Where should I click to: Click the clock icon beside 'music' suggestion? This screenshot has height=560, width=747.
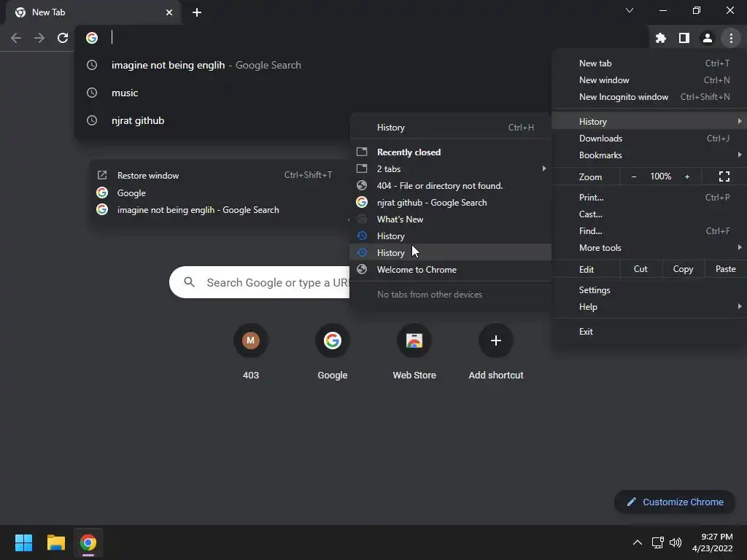point(92,93)
